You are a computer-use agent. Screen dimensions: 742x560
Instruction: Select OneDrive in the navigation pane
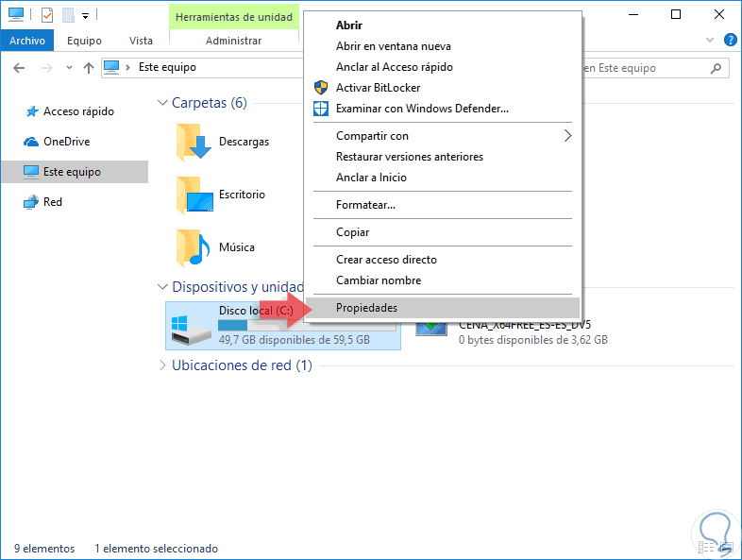pyautogui.click(x=67, y=142)
